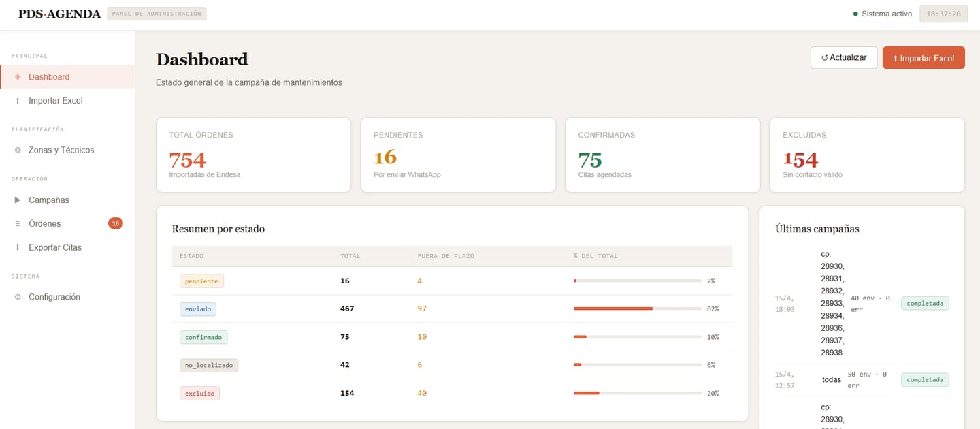Image resolution: width=980 pixels, height=429 pixels.
Task: Open the Pendientes 16 card
Action: click(457, 155)
